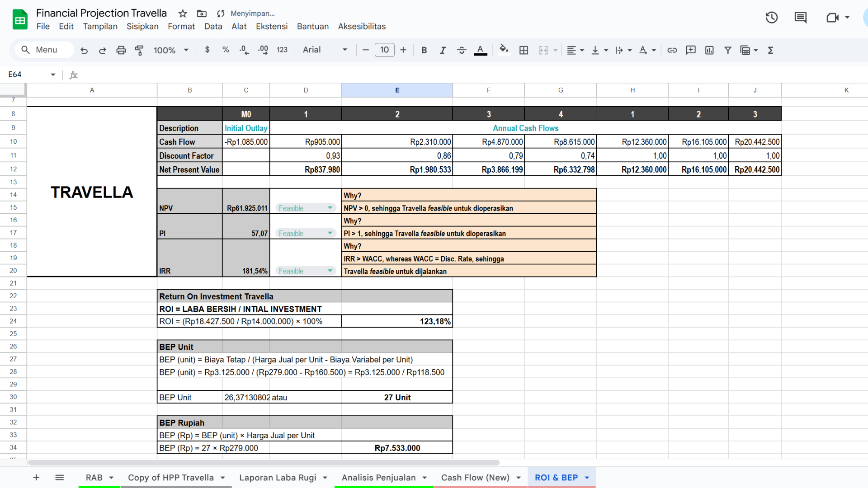Click the Merge cells icon
Image resolution: width=868 pixels, height=488 pixels.
click(x=543, y=50)
